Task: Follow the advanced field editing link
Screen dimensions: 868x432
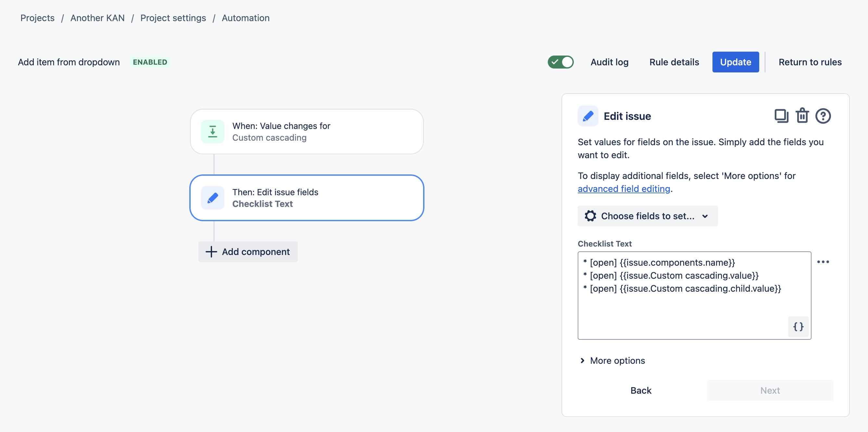Action: 624,189
